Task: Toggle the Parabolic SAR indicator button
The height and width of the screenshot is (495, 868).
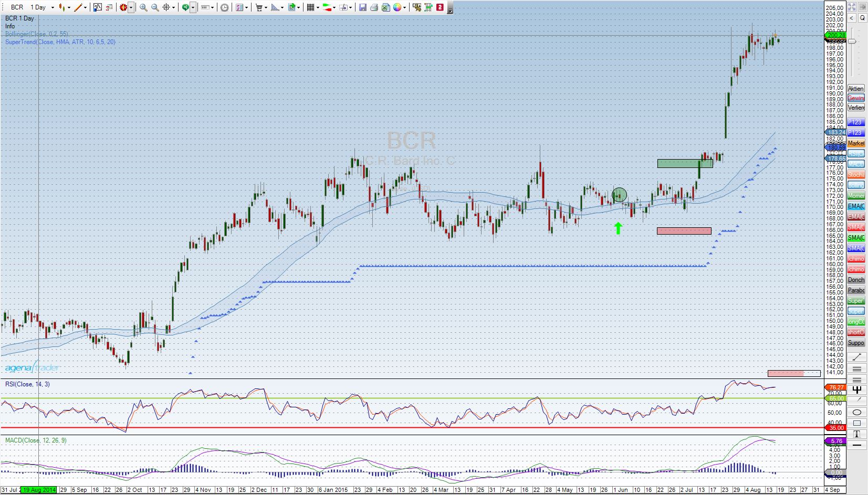Action: pyautogui.click(x=856, y=290)
